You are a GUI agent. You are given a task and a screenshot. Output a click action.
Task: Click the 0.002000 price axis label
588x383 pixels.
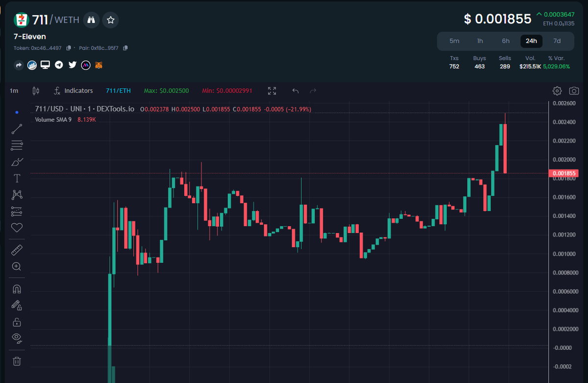point(563,160)
